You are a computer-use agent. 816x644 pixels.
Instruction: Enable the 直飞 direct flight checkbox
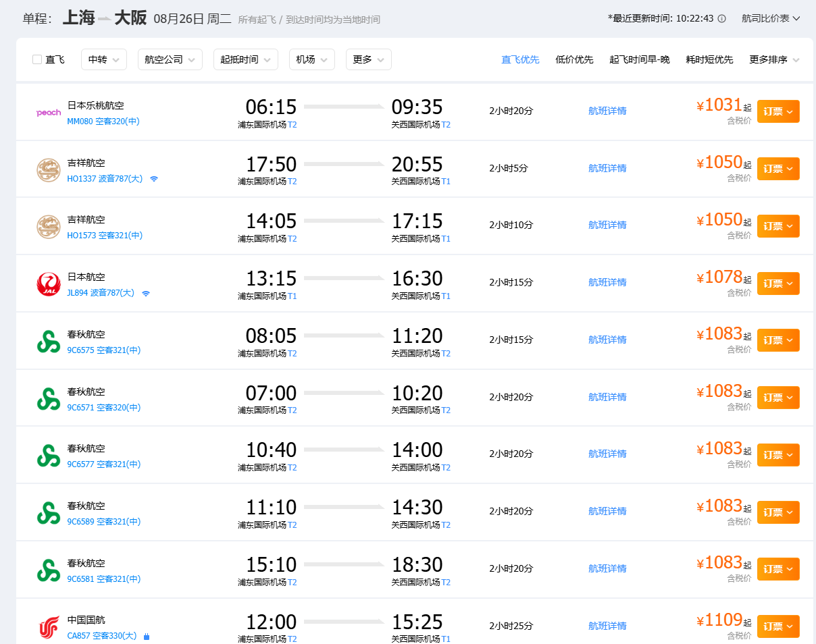click(37, 59)
